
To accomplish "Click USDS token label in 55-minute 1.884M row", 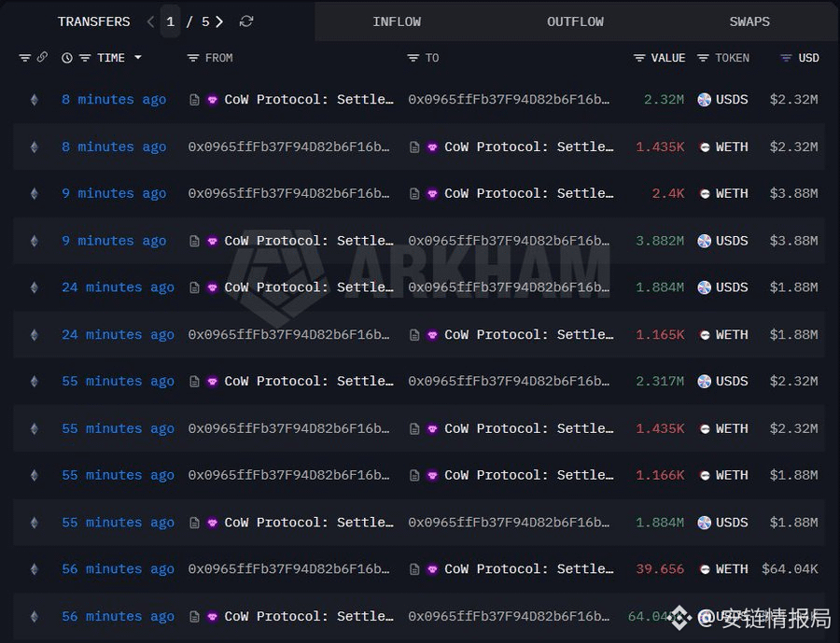I will coord(732,523).
